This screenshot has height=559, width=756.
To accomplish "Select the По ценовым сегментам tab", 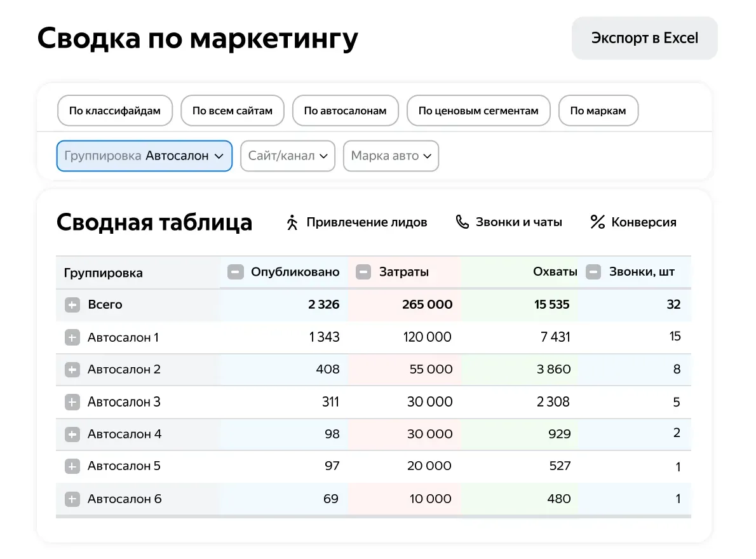I will [x=478, y=111].
